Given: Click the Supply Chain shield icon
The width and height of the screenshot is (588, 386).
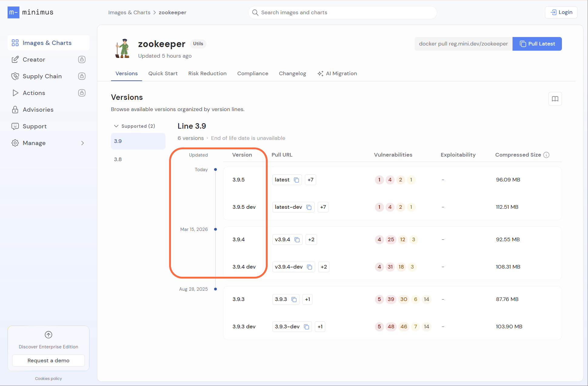Looking at the screenshot, I should [15, 76].
